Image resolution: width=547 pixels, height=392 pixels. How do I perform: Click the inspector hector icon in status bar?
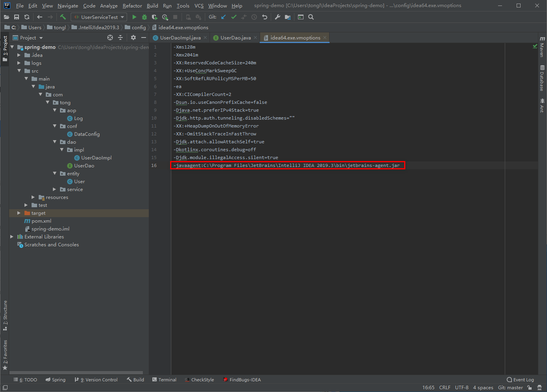(x=540, y=388)
